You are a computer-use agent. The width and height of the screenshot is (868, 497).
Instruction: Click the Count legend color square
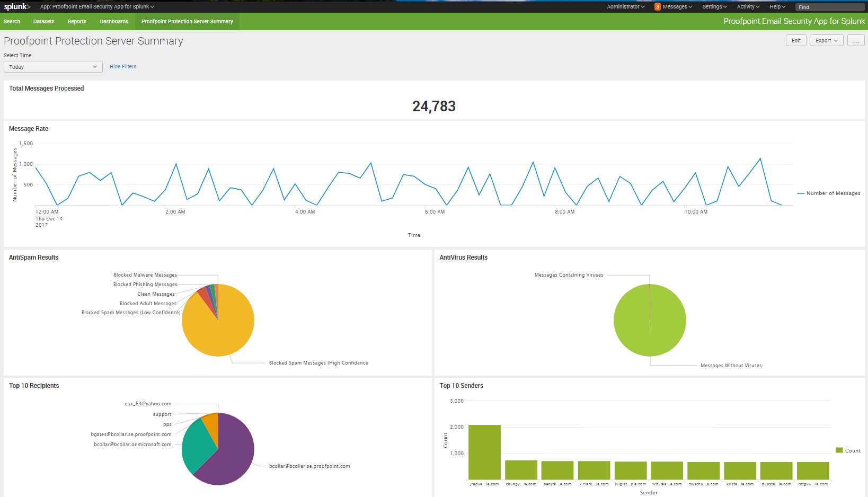[x=839, y=450]
